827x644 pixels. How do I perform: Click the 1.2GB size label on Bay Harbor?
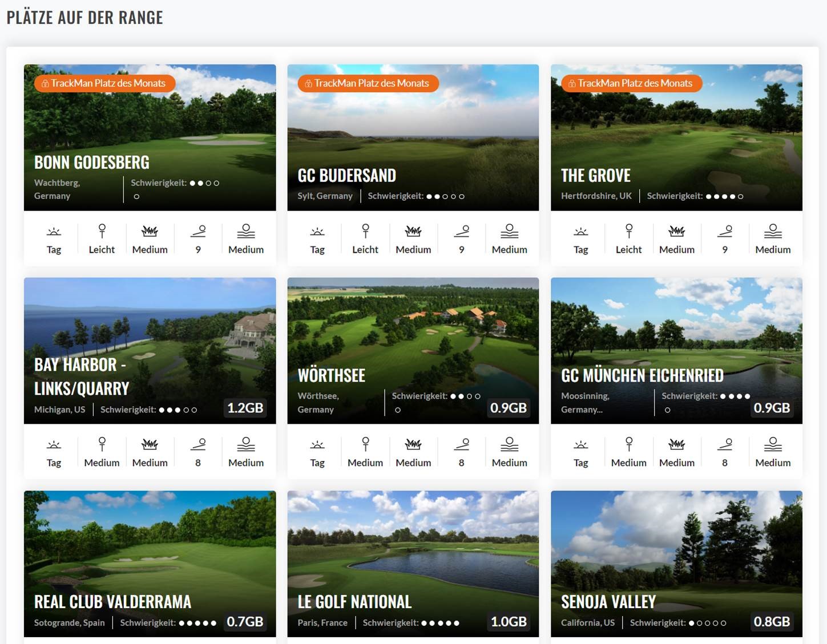pos(245,408)
